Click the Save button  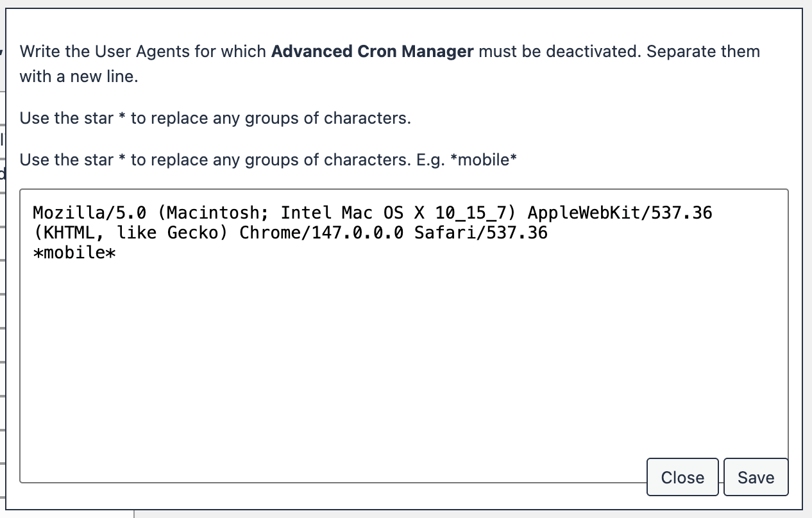pyautogui.click(x=756, y=477)
